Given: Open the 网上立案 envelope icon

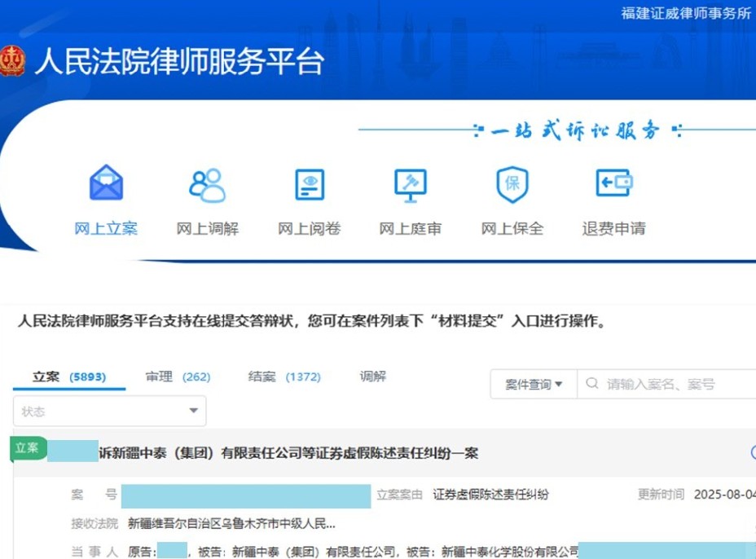Looking at the screenshot, I should (x=106, y=183).
